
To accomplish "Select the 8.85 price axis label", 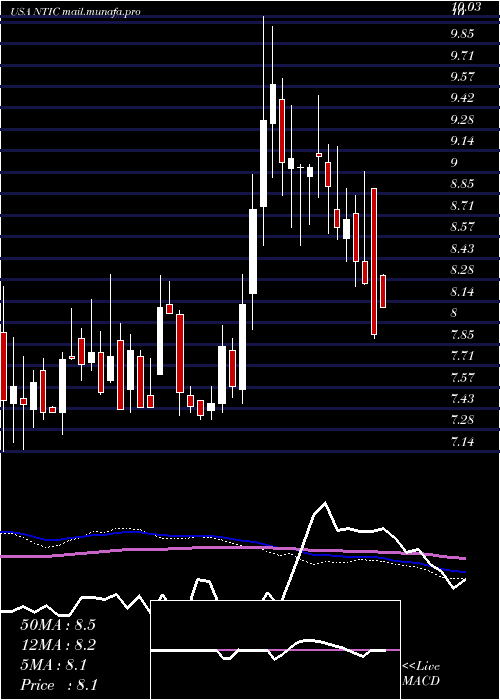I will (x=462, y=184).
